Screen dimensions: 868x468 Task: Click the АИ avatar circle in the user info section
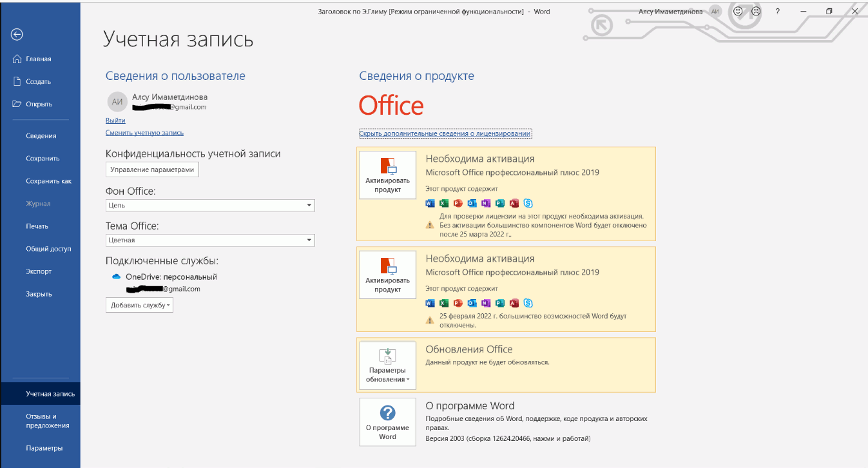(117, 101)
